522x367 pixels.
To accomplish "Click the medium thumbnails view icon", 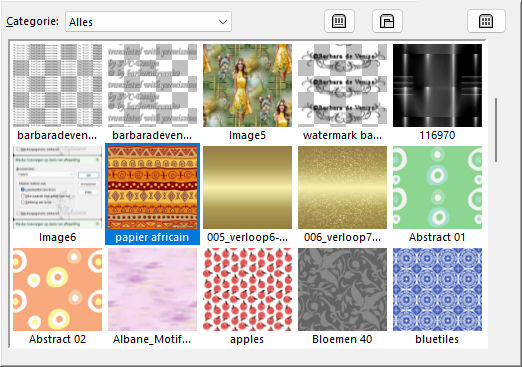I will click(387, 22).
